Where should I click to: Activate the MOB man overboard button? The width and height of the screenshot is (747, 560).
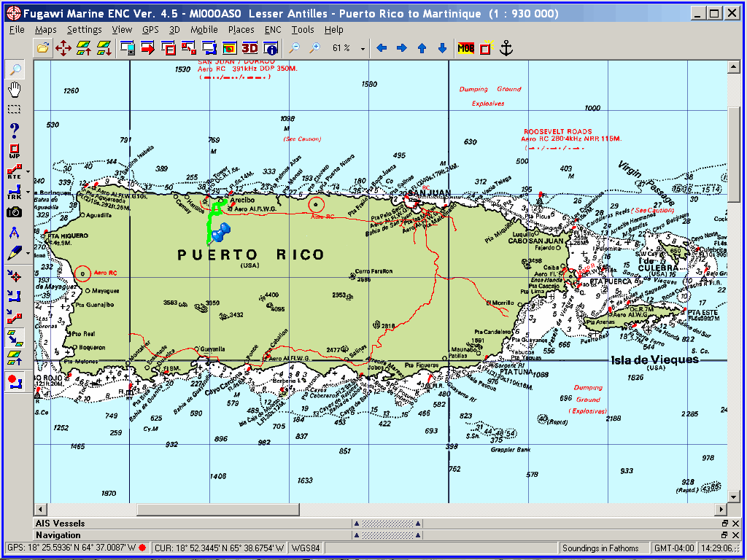tap(465, 47)
